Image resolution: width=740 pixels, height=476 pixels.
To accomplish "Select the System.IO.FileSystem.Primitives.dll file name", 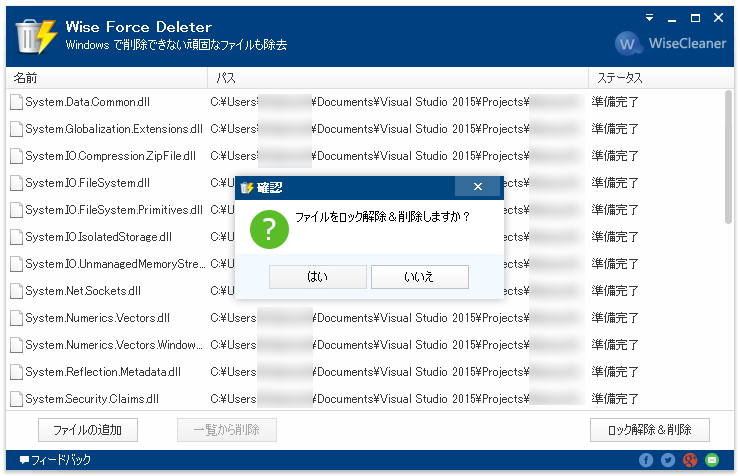I will pyautogui.click(x=114, y=210).
